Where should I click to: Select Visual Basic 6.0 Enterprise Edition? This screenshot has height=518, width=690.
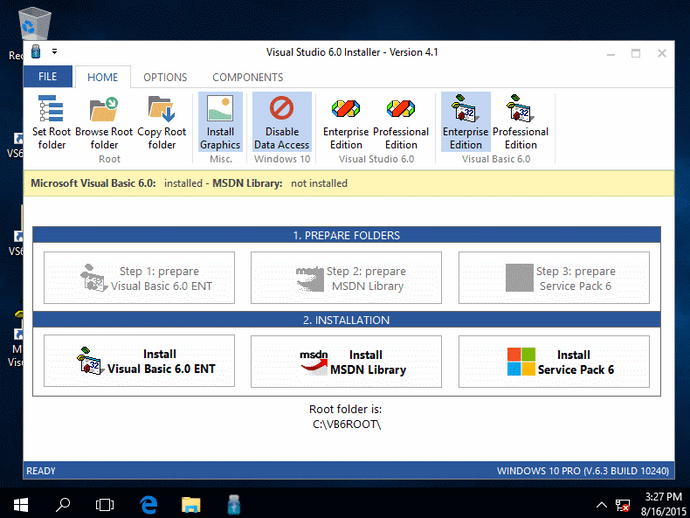tap(466, 122)
